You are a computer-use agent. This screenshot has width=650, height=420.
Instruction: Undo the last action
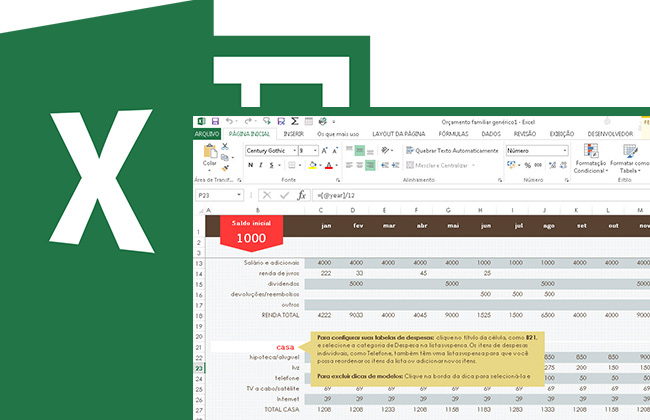[229, 121]
